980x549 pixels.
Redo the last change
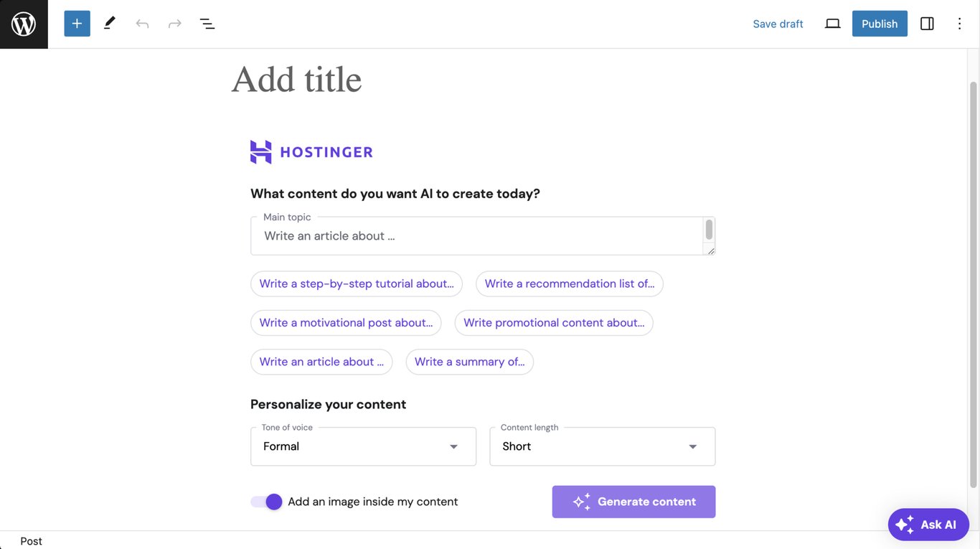173,22
